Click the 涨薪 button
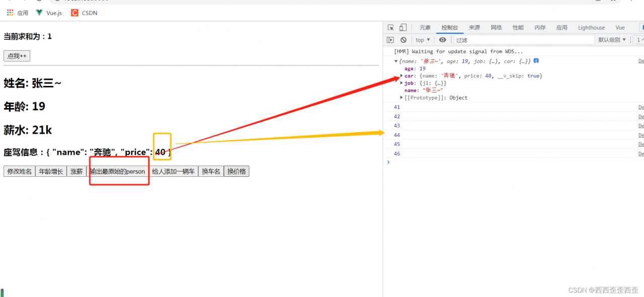Screen dimensions: 644x297 [76, 171]
